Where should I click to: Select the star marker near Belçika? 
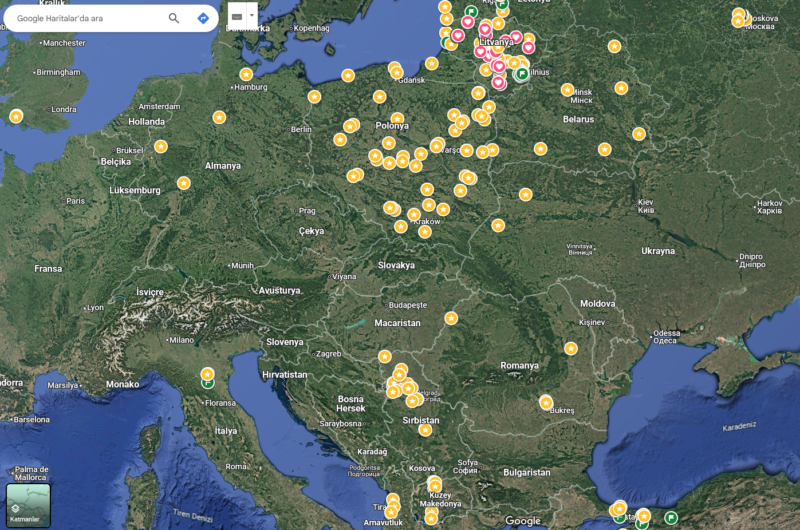[161, 147]
